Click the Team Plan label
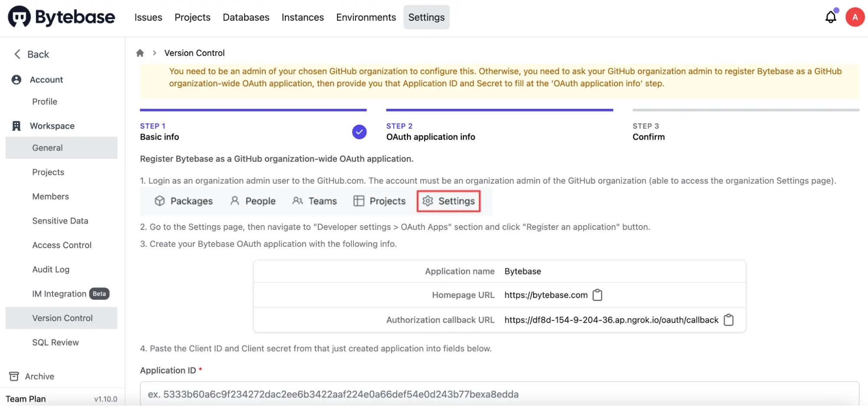This screenshot has width=868, height=406. pyautogui.click(x=26, y=399)
